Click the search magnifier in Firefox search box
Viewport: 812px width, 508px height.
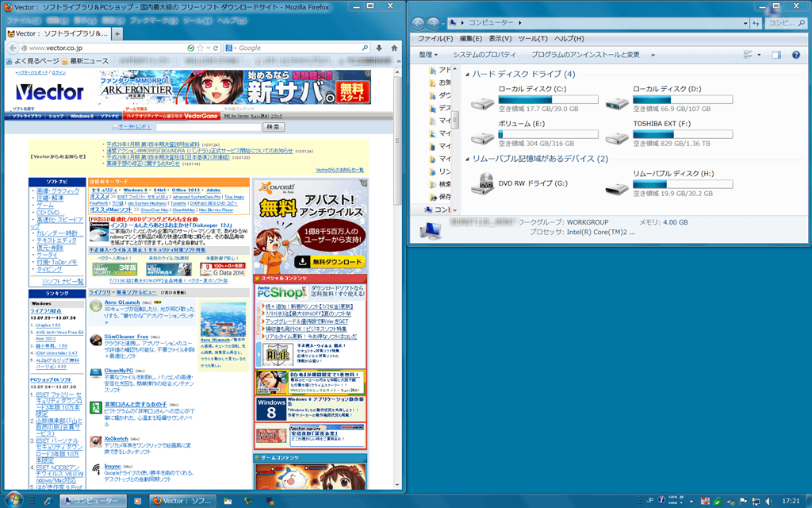pos(365,48)
